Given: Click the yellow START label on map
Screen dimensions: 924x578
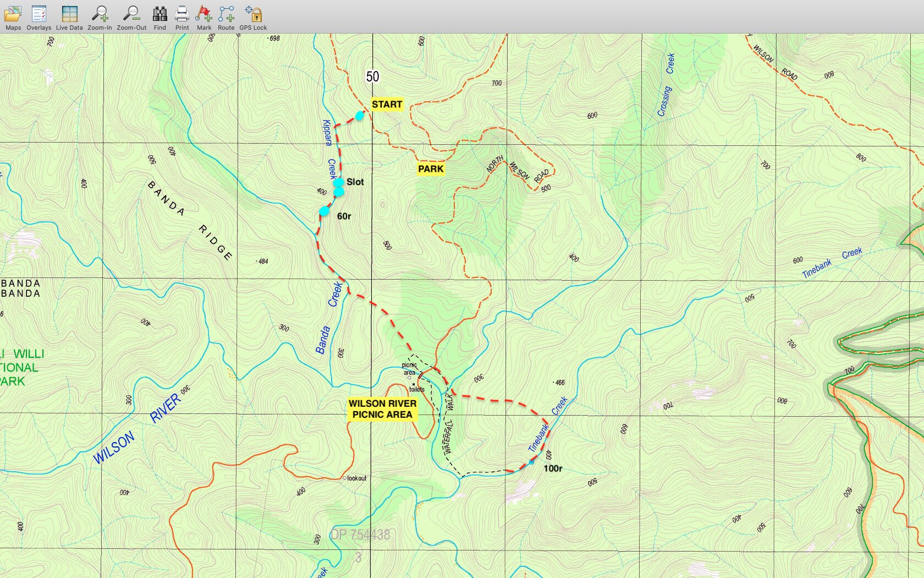Looking at the screenshot, I should 387,105.
